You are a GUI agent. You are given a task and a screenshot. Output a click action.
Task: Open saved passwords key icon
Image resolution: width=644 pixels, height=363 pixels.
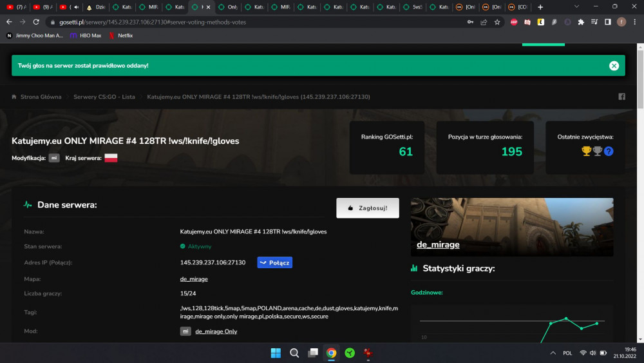pos(470,22)
